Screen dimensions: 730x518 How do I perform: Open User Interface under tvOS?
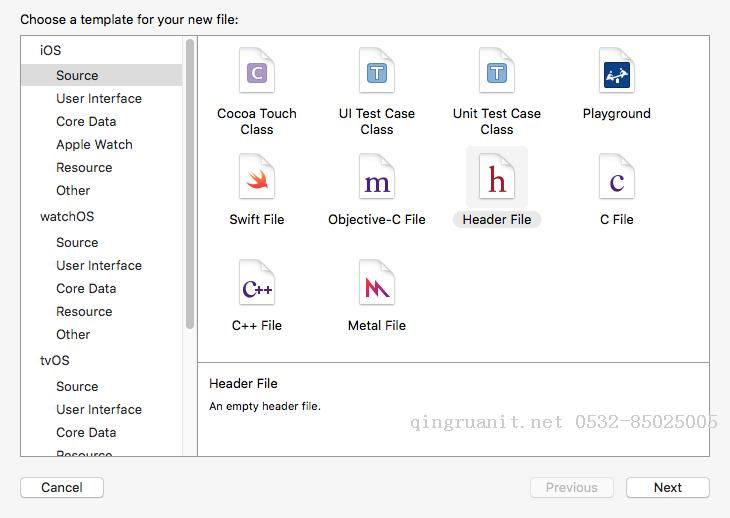tap(99, 409)
